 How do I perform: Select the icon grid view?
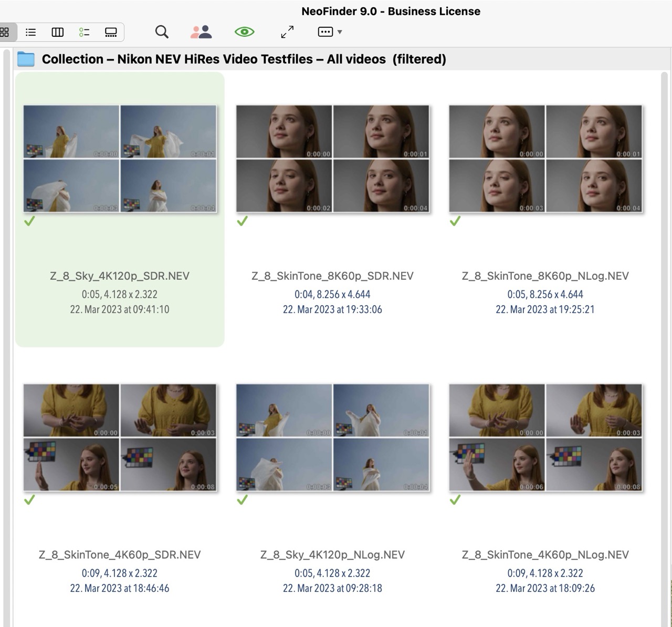(6, 32)
